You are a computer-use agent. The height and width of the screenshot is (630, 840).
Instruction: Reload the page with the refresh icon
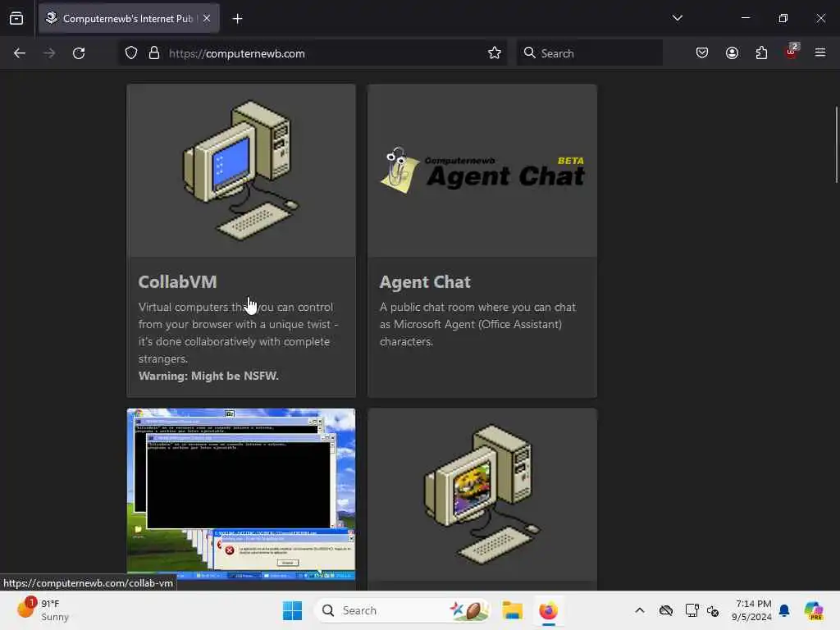click(79, 53)
